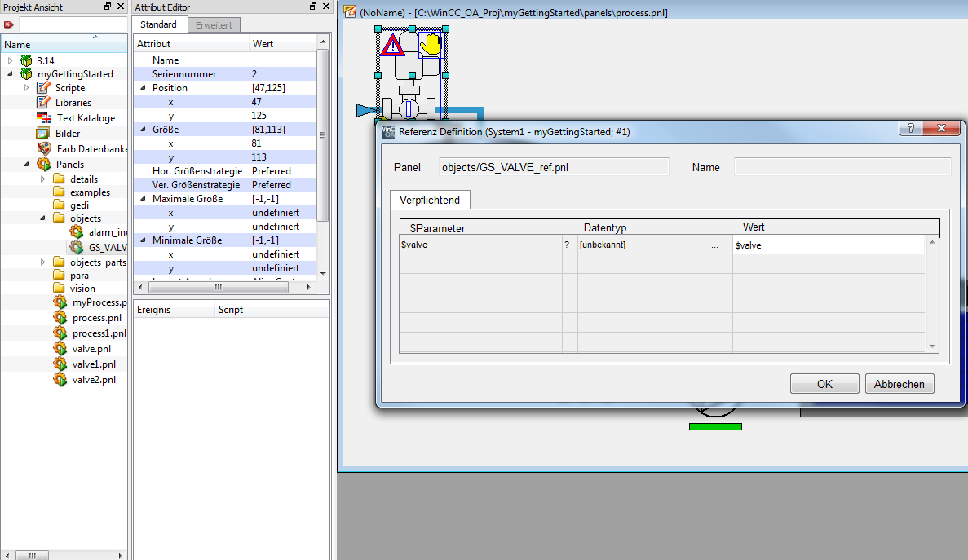Viewport: 968px width, 560px height.
Task: Select the Farb Datenbank palette icon
Action: click(43, 148)
